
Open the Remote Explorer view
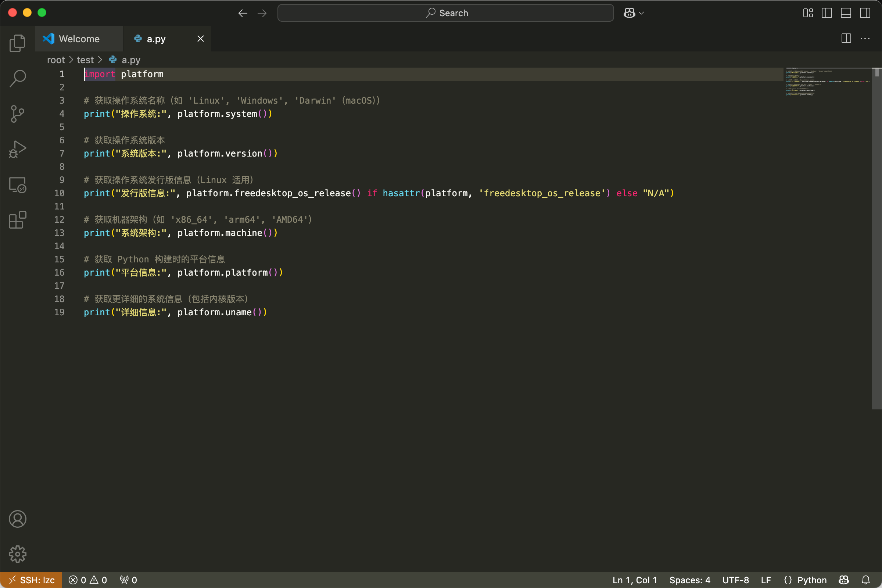(17, 184)
